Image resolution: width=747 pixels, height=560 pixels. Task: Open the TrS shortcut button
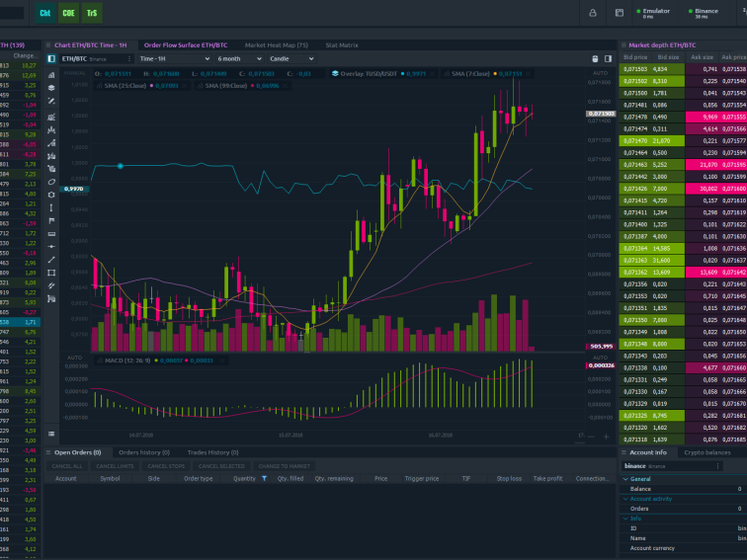click(92, 13)
